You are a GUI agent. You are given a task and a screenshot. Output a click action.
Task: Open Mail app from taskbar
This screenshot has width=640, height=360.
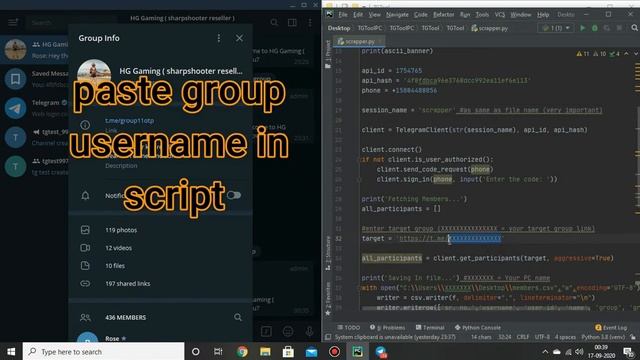pos(311,351)
